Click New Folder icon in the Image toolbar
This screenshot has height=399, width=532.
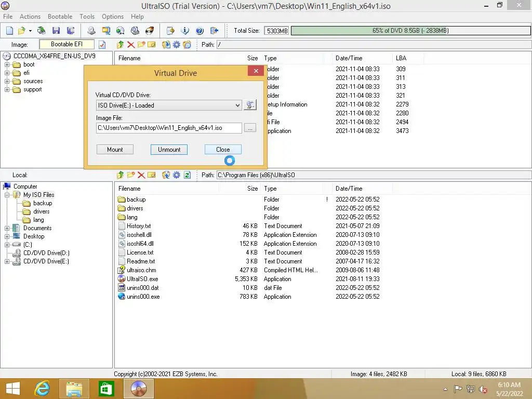[x=141, y=45]
